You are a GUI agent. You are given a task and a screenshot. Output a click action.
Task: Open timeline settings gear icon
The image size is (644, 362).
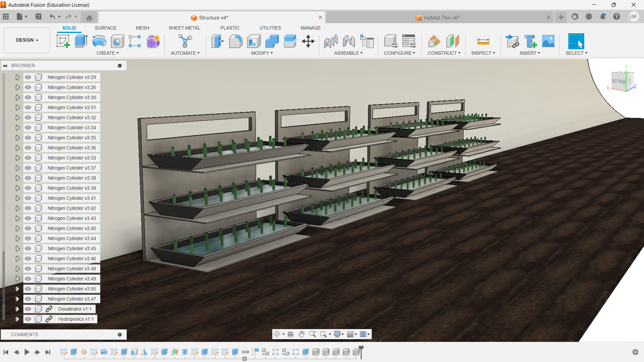[x=635, y=352]
